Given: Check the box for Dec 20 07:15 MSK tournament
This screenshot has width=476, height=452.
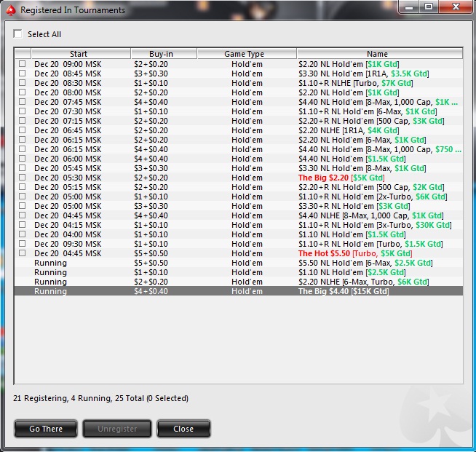Looking at the screenshot, I should coord(22,121).
